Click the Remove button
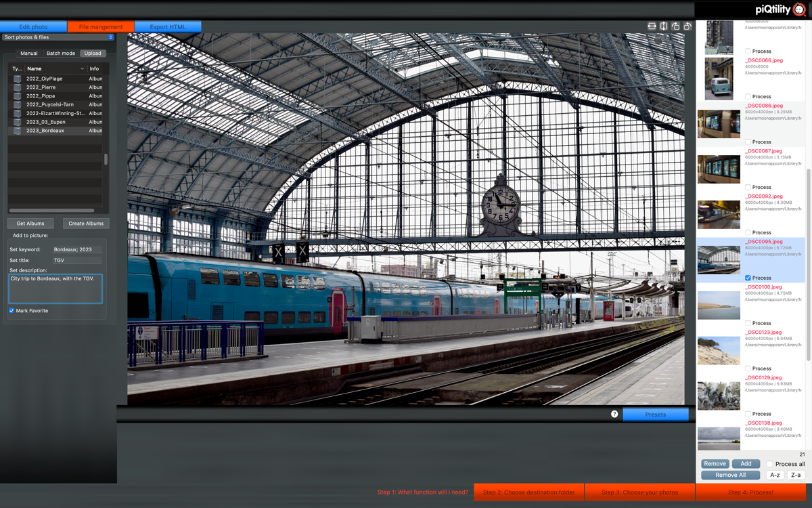The width and height of the screenshot is (812, 508). [715, 464]
